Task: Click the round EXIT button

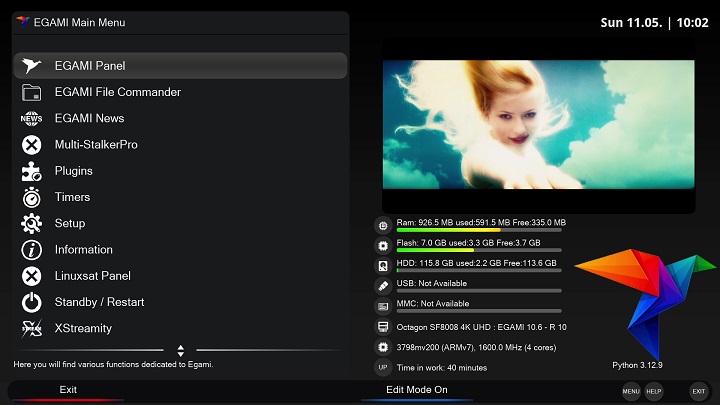Action: click(x=698, y=391)
